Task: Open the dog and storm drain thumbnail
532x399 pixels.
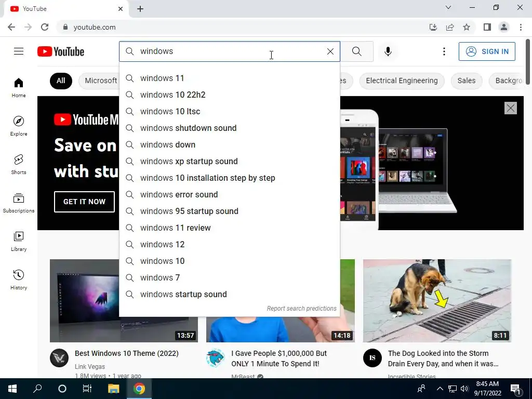Action: tap(437, 301)
